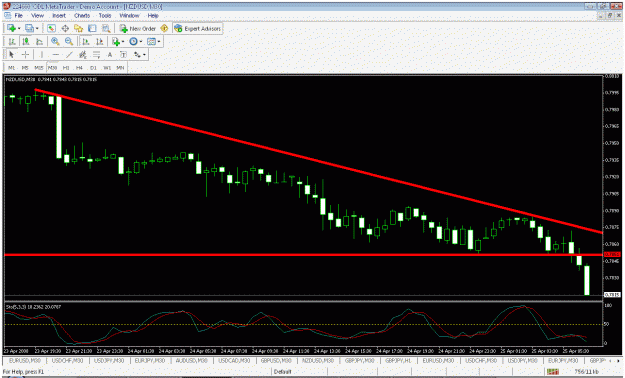Open the New Chart tool
Image resolution: width=625 pixels, height=378 pixels.
click(x=11, y=28)
